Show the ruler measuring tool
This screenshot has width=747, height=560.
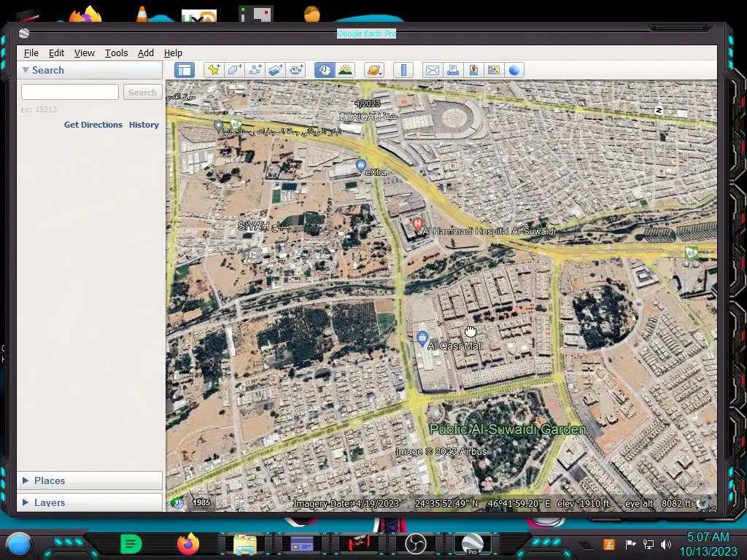[403, 70]
